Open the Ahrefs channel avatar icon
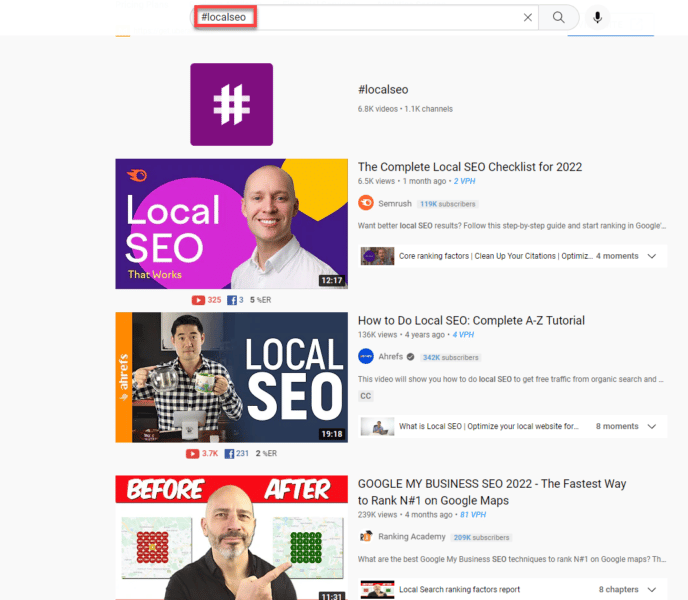Screen dimensions: 688x600 click(366, 356)
